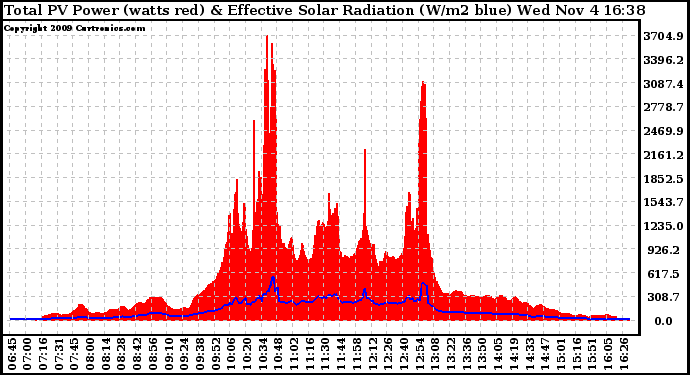Click the x-axis time label 09:10
The height and width of the screenshot is (375, 690).
pos(169,354)
